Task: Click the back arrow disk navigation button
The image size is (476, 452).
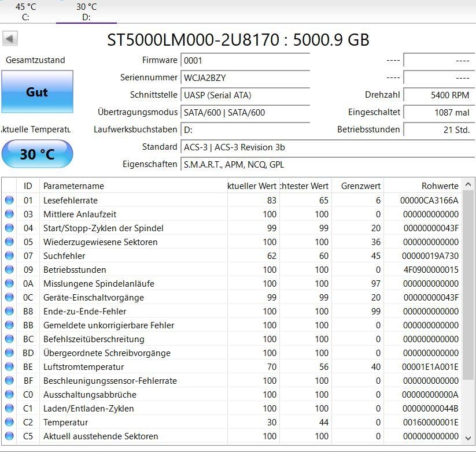Action: [10, 39]
